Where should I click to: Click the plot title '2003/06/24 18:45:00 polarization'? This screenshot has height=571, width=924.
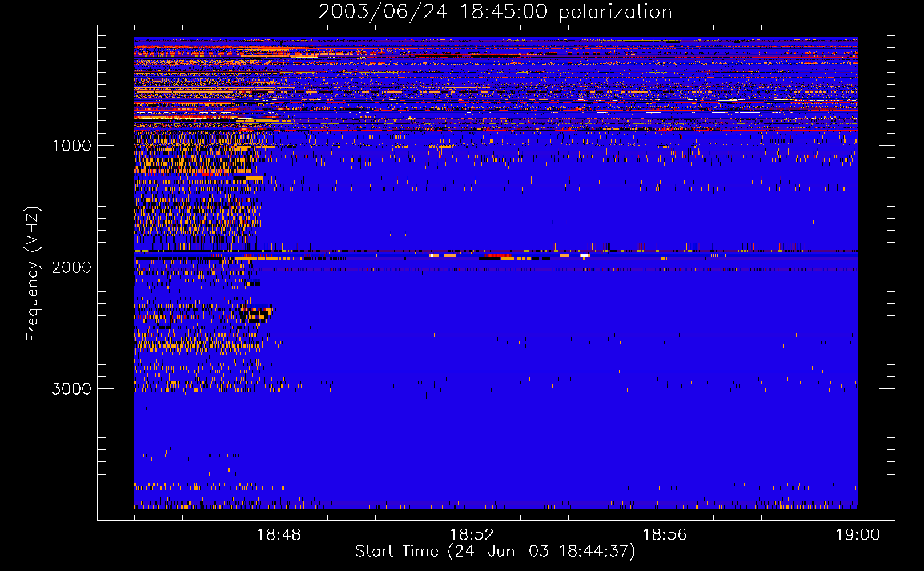pos(495,12)
